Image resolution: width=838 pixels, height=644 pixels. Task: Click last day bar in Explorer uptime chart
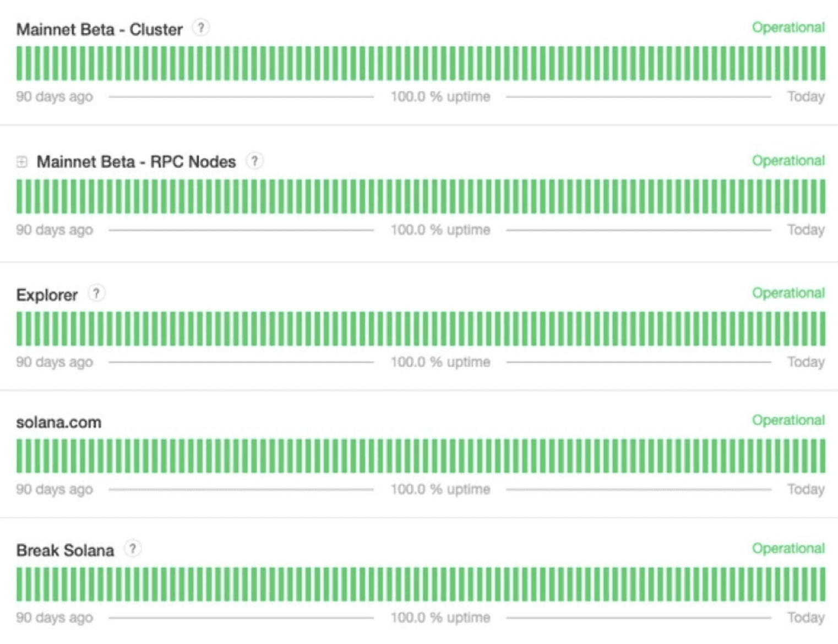tap(822, 329)
